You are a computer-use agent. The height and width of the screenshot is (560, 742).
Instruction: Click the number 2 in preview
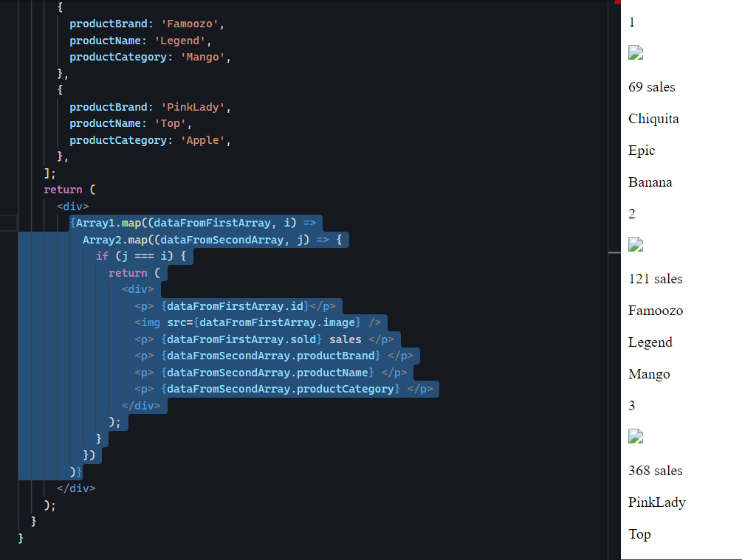[x=632, y=214]
